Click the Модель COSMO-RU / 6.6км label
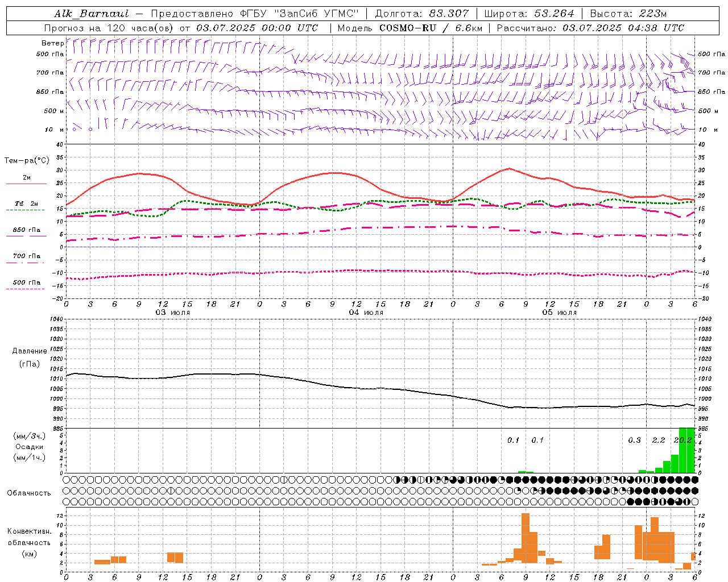This screenshot has height=582, width=728. click(410, 28)
